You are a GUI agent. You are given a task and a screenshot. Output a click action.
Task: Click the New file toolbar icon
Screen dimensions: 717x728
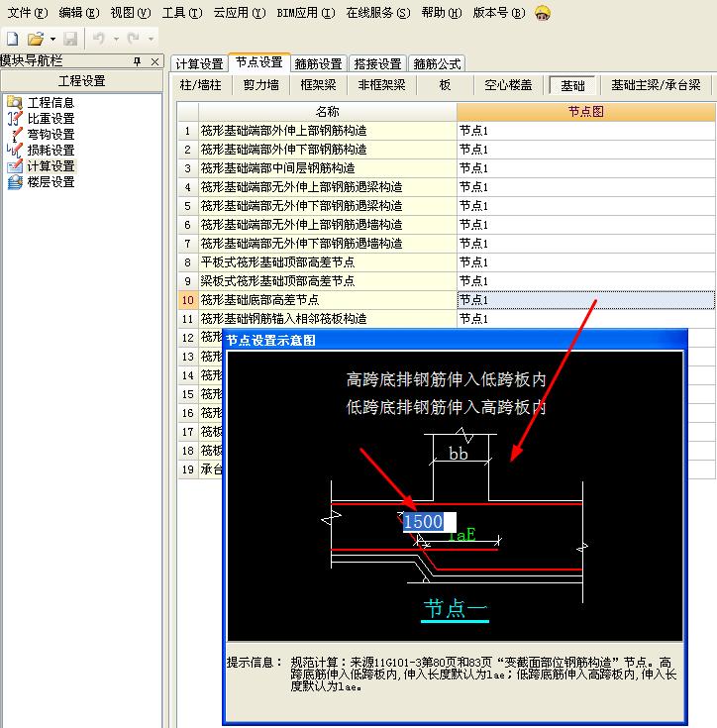[13, 38]
